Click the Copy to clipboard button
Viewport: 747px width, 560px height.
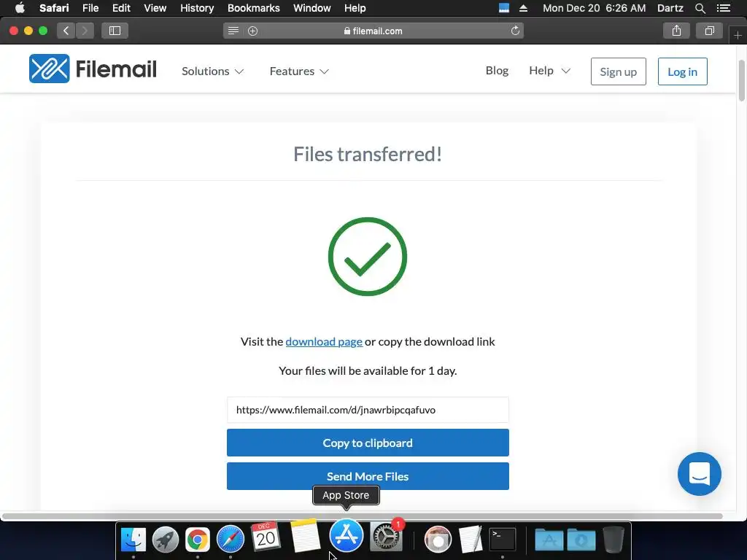368,443
